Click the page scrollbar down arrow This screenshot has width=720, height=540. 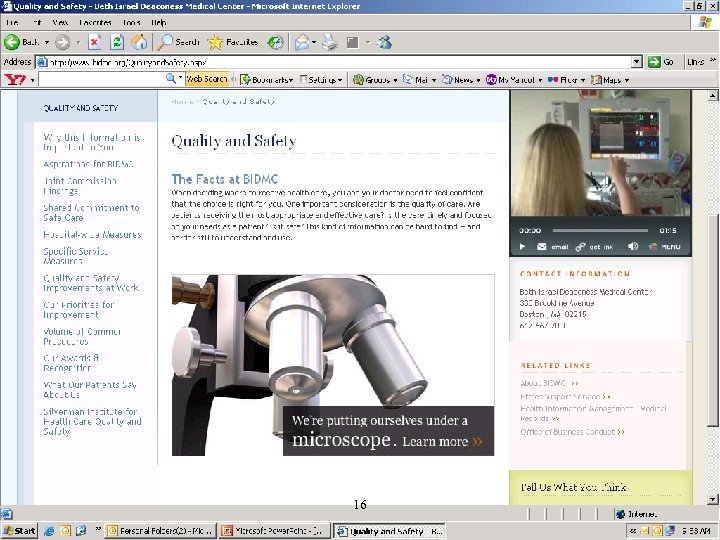point(712,499)
